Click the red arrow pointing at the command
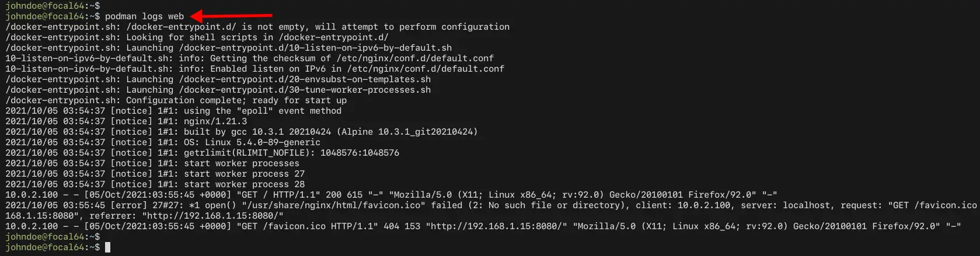980x256 pixels. pyautogui.click(x=231, y=16)
